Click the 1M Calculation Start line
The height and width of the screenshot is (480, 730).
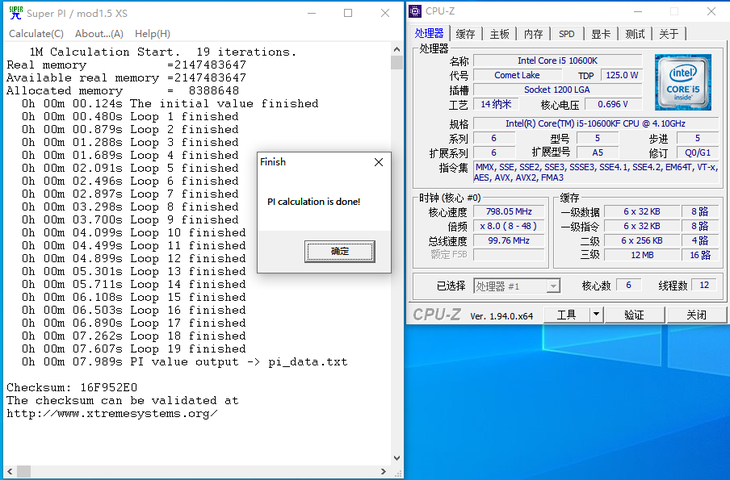coord(163,52)
